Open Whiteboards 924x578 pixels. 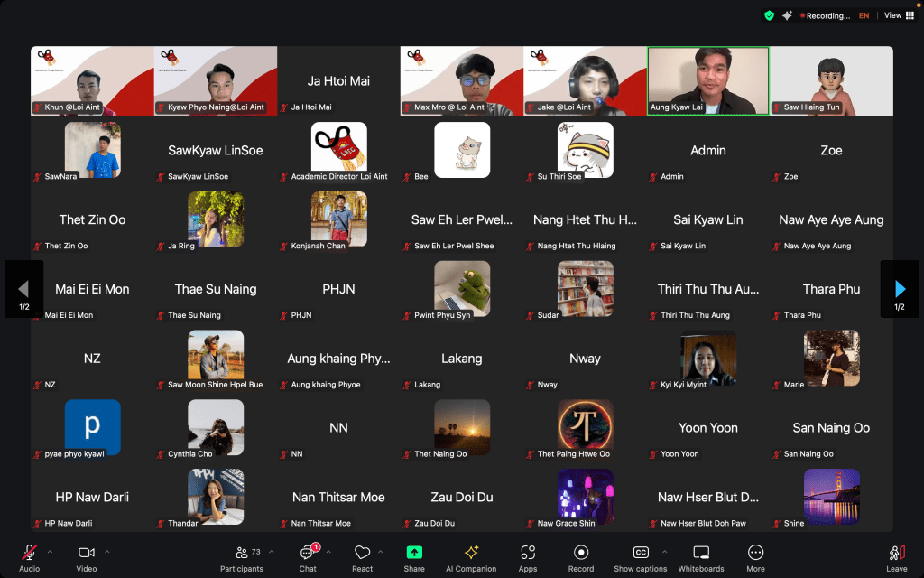700,558
